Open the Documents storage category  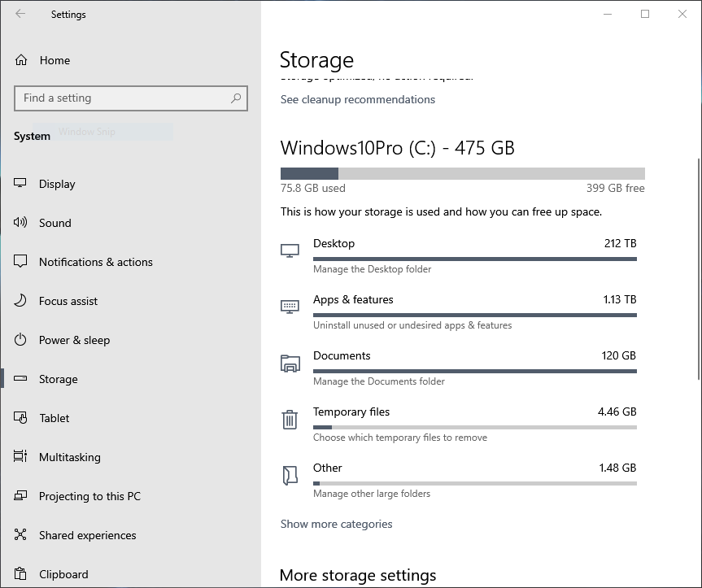(x=459, y=368)
